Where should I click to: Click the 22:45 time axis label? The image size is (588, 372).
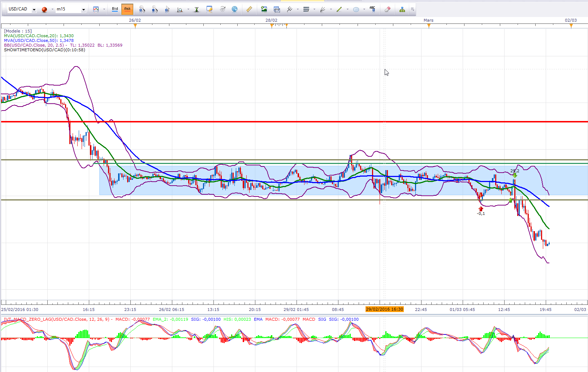pyautogui.click(x=421, y=310)
